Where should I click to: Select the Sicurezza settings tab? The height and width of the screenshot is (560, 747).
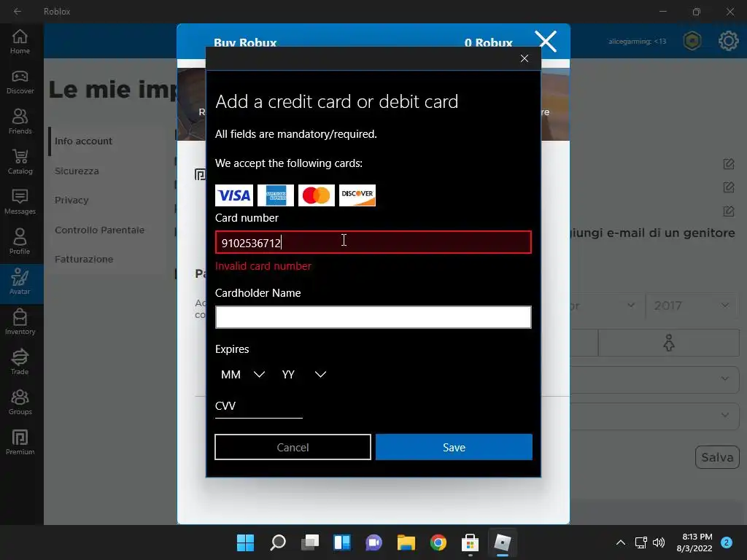(77, 171)
